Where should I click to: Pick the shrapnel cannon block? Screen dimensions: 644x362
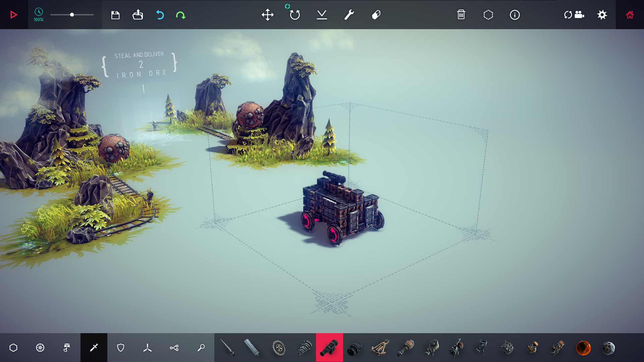tap(355, 348)
